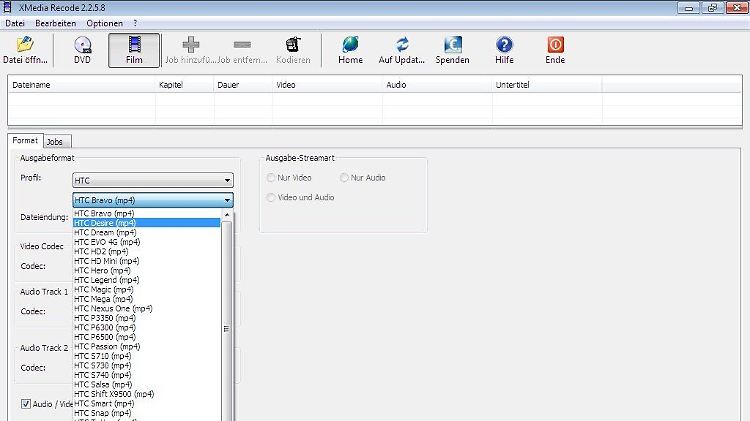Select HTC Magic (mp4) entry
Screen dimensions: 750x421
click(146, 289)
